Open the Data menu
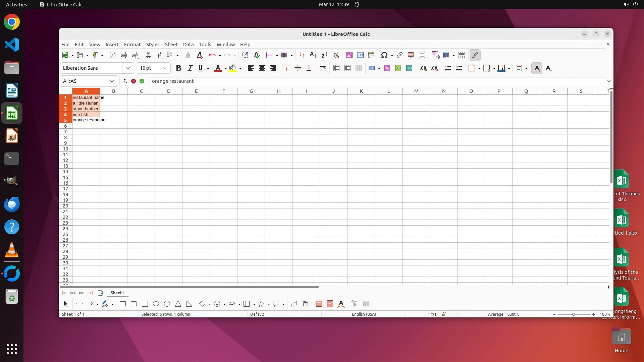 pyautogui.click(x=188, y=45)
